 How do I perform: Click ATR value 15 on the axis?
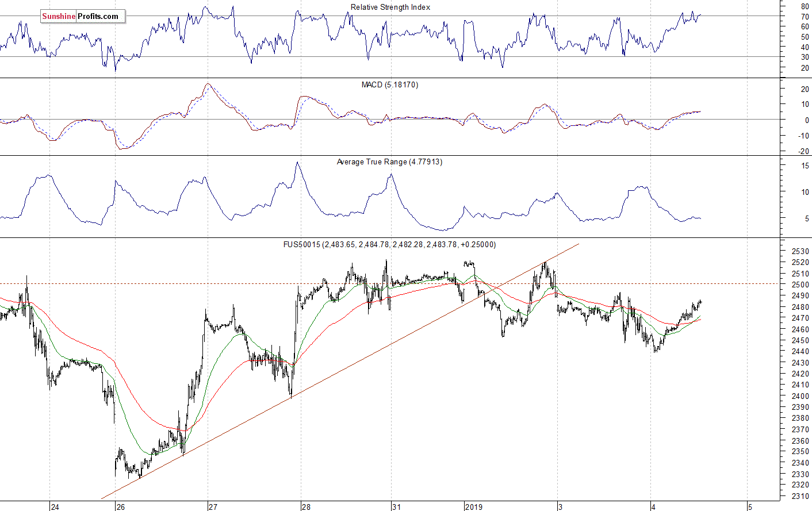(805, 166)
